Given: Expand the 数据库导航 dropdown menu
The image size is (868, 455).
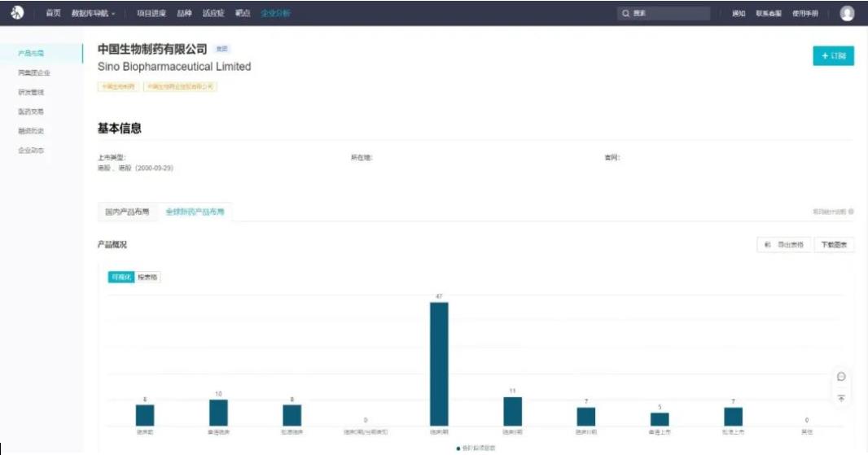Looking at the screenshot, I should (x=93, y=14).
